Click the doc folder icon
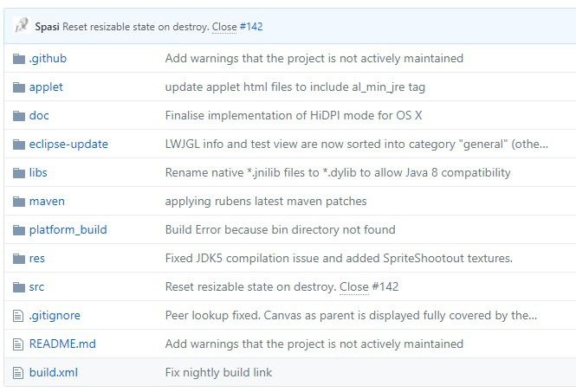Viewport: 576px width, 392px height. pos(19,116)
